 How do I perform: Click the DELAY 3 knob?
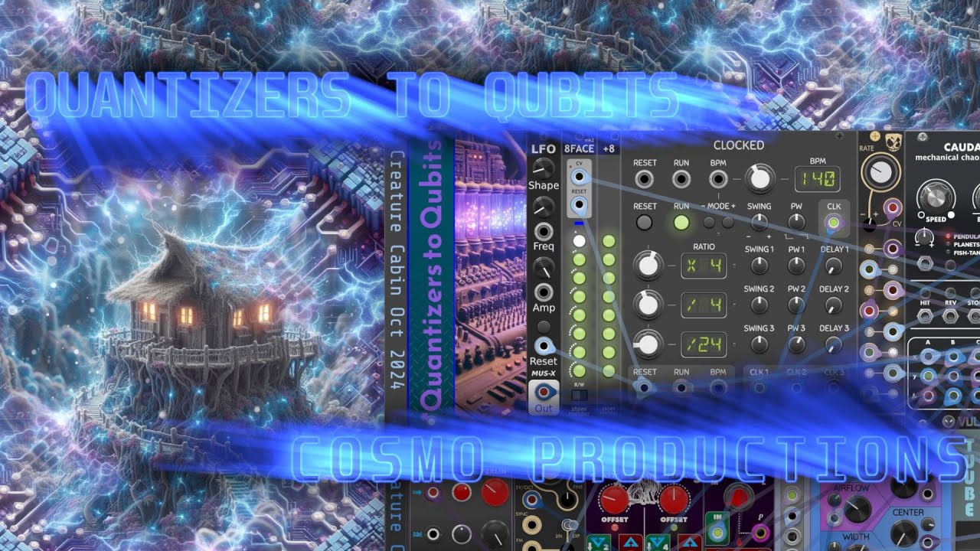tap(834, 344)
